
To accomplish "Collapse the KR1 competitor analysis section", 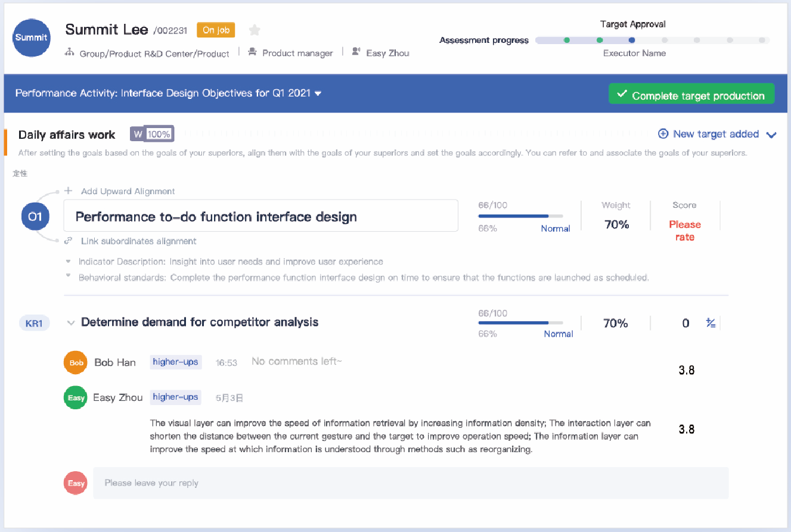I will click(x=71, y=323).
